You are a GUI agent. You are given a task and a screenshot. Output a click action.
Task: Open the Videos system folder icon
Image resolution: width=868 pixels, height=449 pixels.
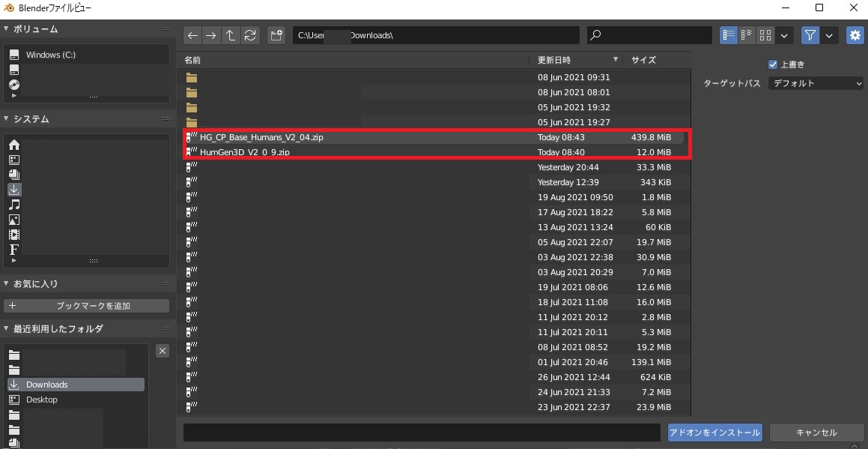(x=14, y=235)
